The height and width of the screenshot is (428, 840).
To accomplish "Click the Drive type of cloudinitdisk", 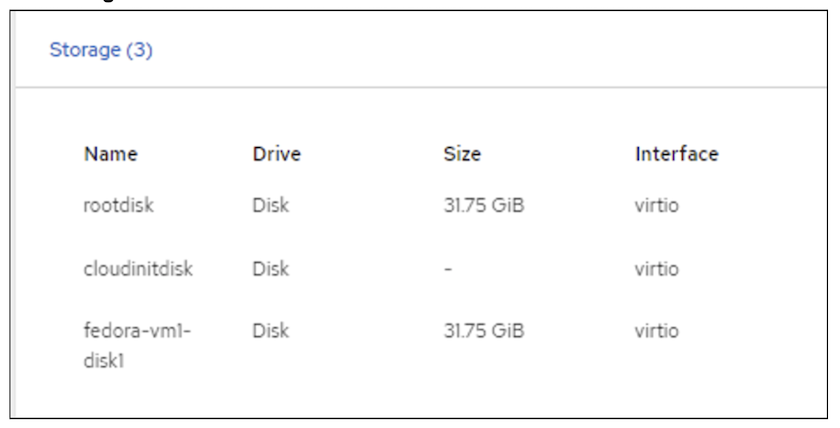I will pos(269,268).
